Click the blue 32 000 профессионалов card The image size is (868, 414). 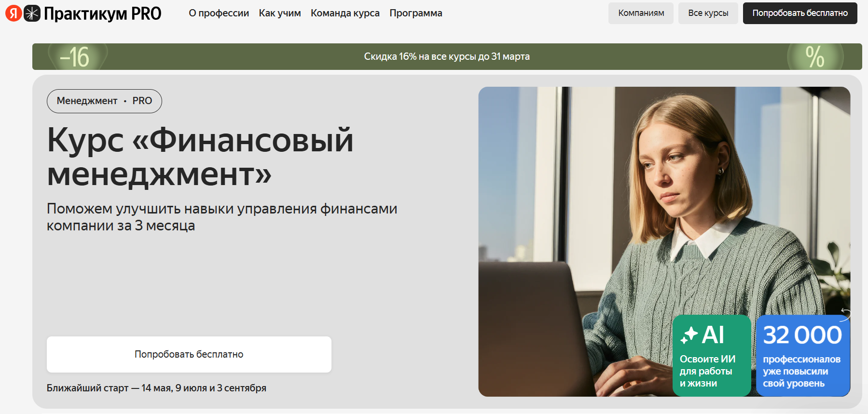(x=803, y=356)
